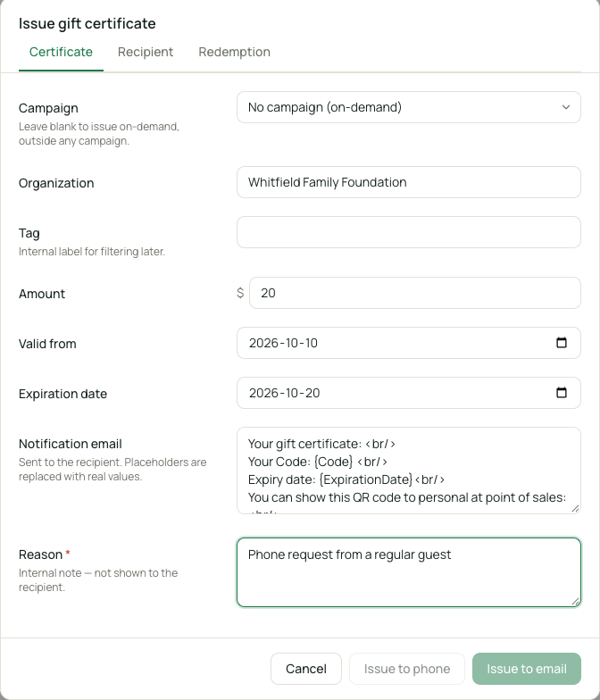Click the Amount label

(x=42, y=294)
